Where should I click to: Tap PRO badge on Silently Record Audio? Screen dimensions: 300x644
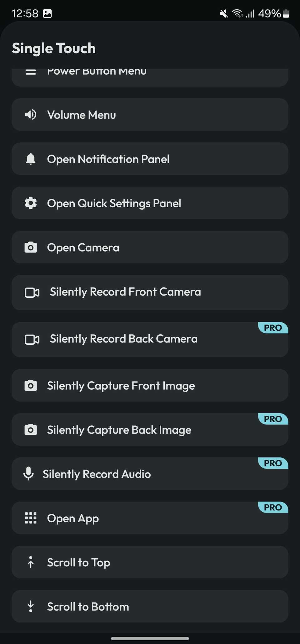[x=273, y=463]
